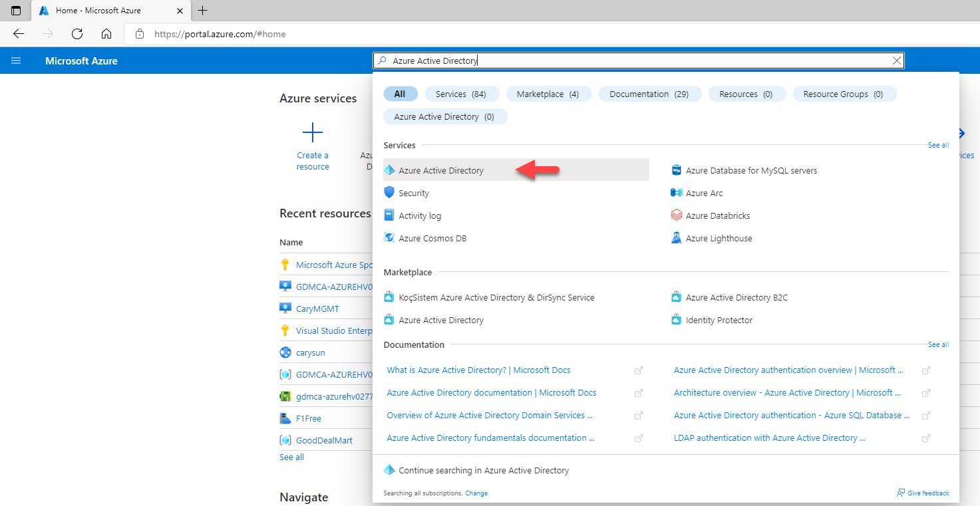This screenshot has height=506, width=980.
Task: Click inside the Azure search box
Action: click(x=639, y=61)
